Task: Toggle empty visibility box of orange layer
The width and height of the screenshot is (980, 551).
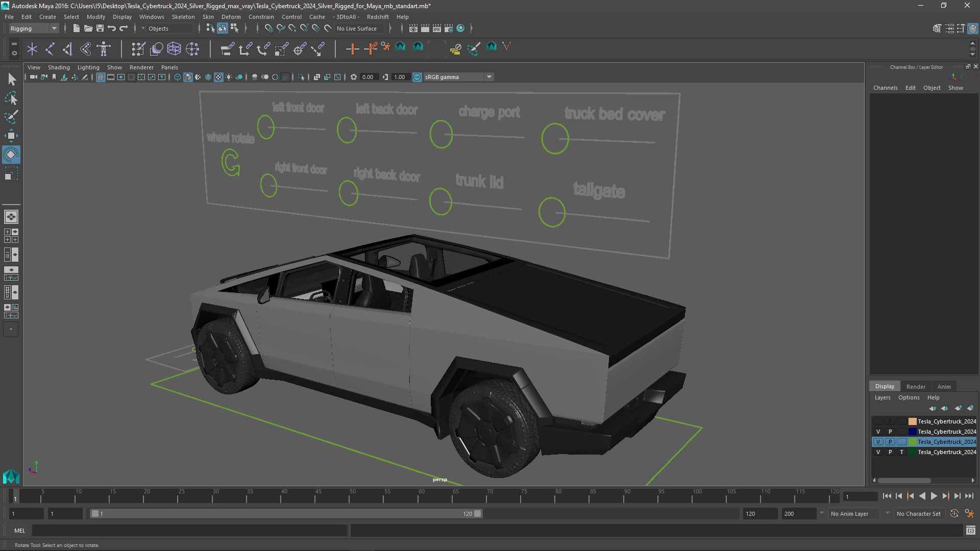Action: pos(878,421)
